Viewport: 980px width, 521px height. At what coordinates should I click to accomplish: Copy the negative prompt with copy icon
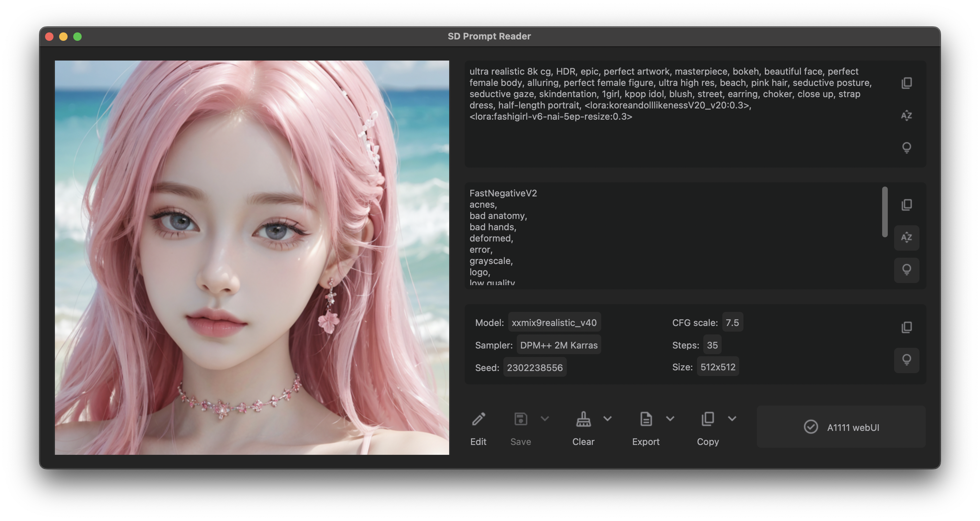(906, 205)
